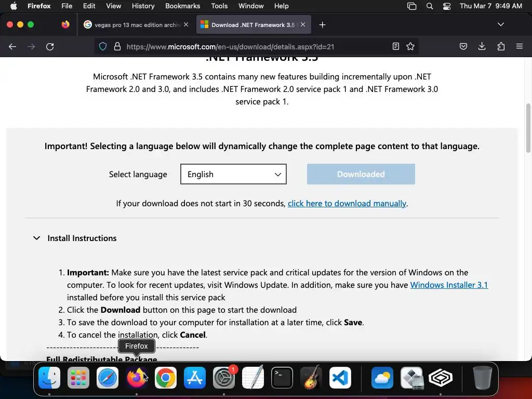Open TextEdit from the dock
This screenshot has height=399, width=532.
[253, 377]
